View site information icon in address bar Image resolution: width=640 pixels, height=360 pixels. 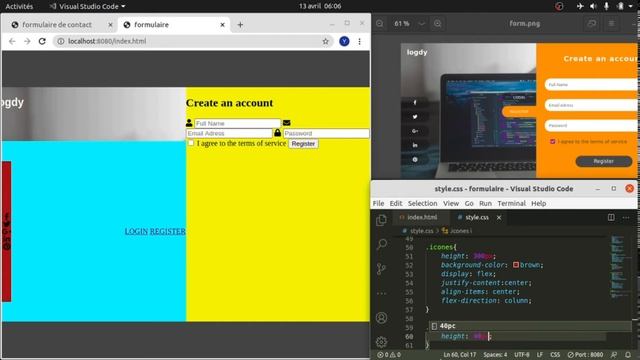pos(60,41)
